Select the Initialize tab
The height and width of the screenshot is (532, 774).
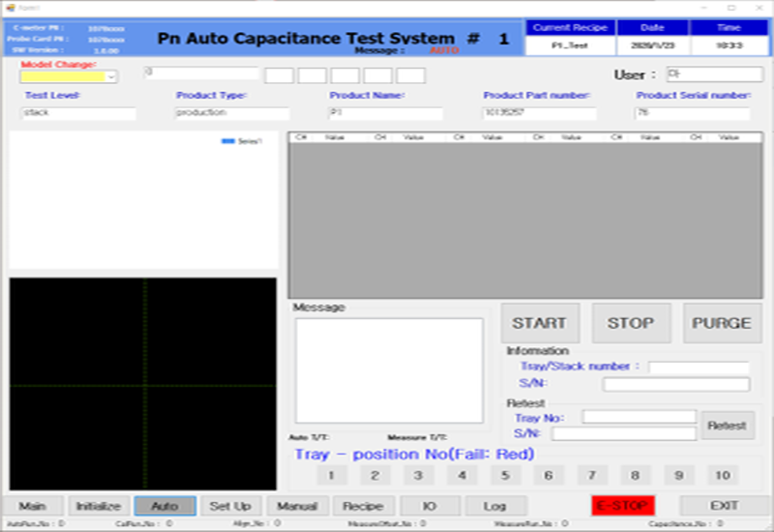[x=99, y=506]
